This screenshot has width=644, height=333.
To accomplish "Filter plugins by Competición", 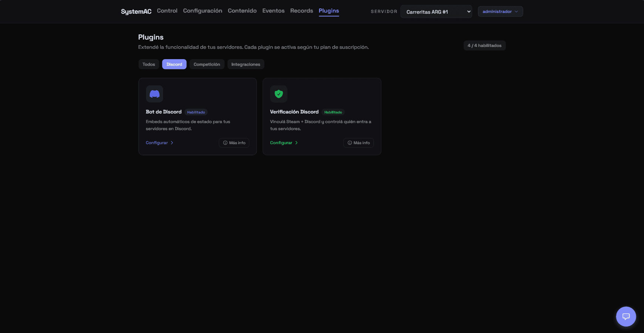I will coord(207,64).
